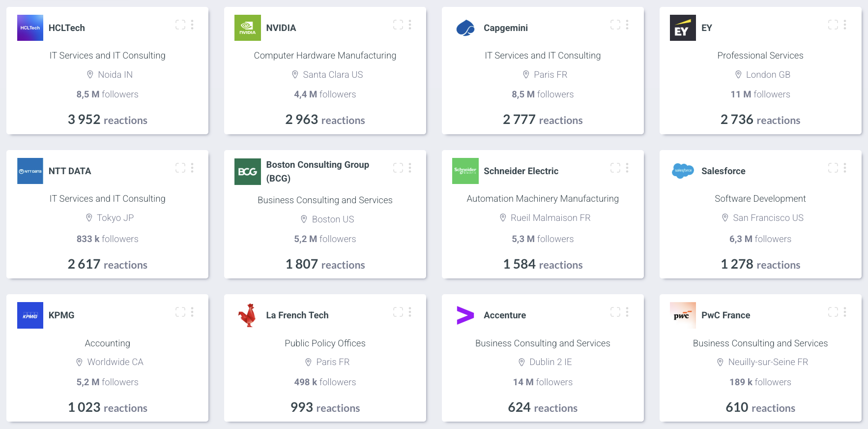Open the La French Tech card menu
Screen dimensions: 868x429
click(410, 312)
